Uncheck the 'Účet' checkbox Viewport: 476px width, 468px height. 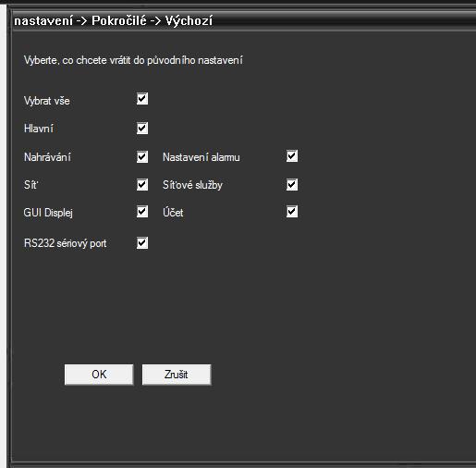(292, 212)
